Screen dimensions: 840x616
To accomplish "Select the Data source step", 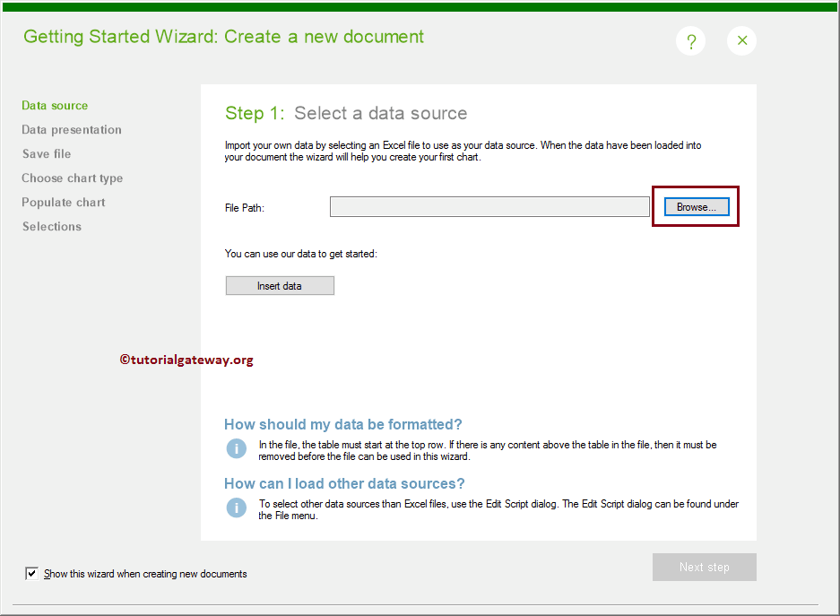I will click(x=55, y=105).
